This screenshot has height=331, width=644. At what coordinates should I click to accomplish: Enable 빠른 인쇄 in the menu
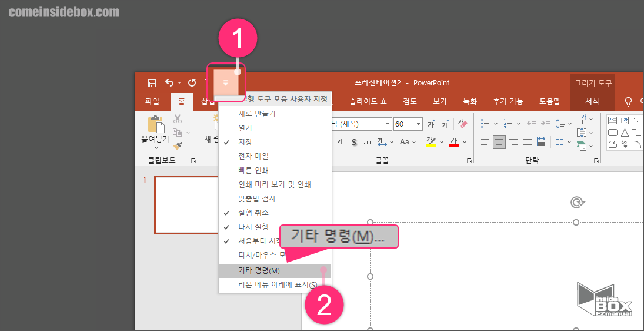pyautogui.click(x=275, y=170)
